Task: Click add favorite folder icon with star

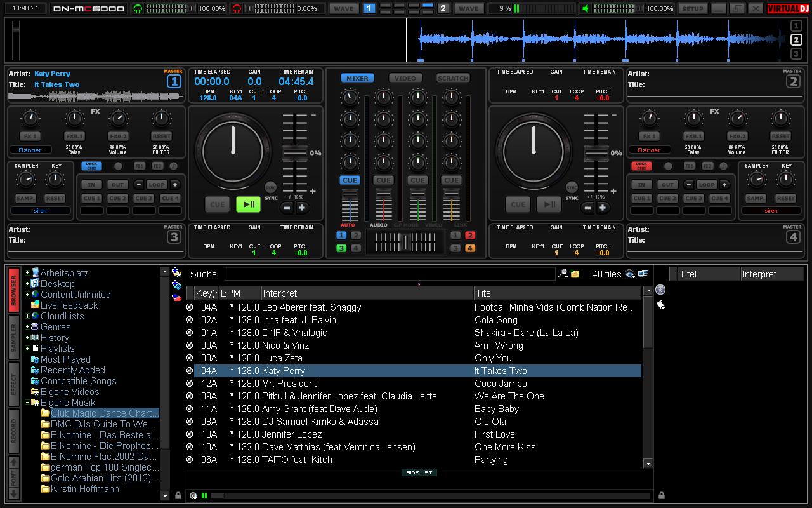Action: (176, 272)
